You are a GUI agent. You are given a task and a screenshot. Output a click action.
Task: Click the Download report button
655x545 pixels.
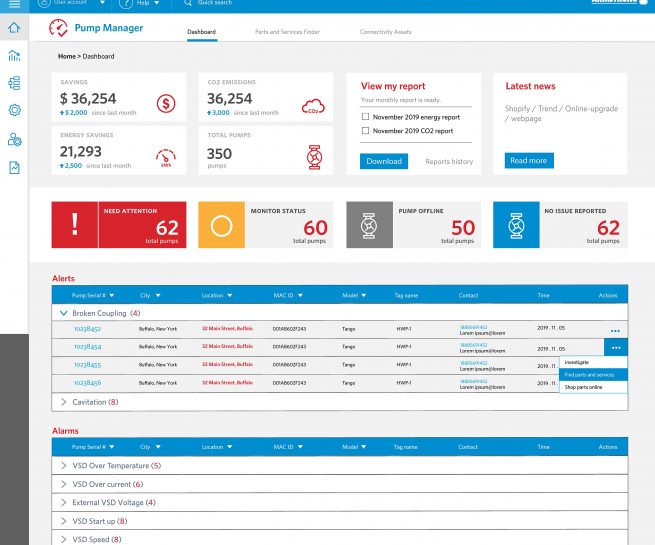[384, 161]
